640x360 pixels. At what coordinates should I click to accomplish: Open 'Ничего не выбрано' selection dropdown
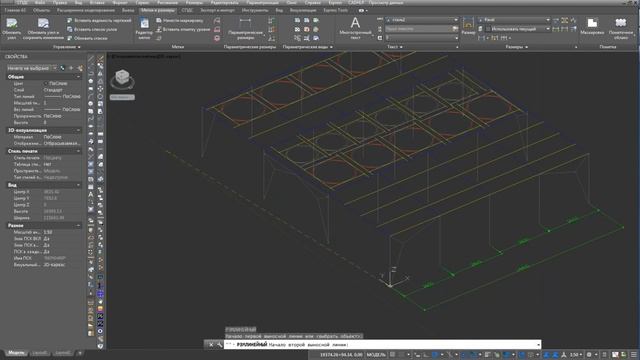(x=31, y=68)
